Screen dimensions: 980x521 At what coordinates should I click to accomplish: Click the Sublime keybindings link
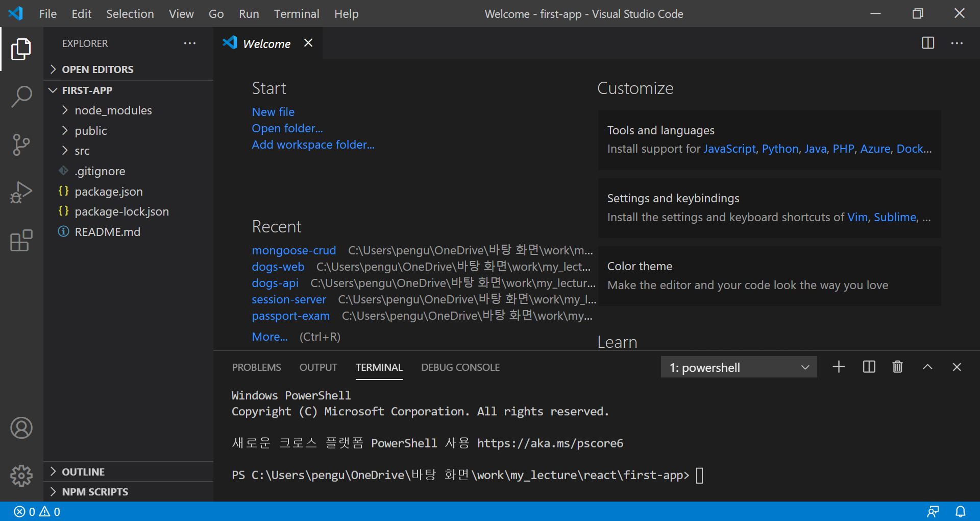tap(895, 217)
